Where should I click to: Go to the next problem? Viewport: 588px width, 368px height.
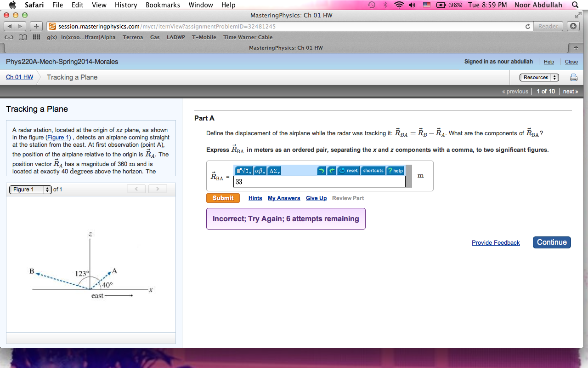[x=571, y=92]
